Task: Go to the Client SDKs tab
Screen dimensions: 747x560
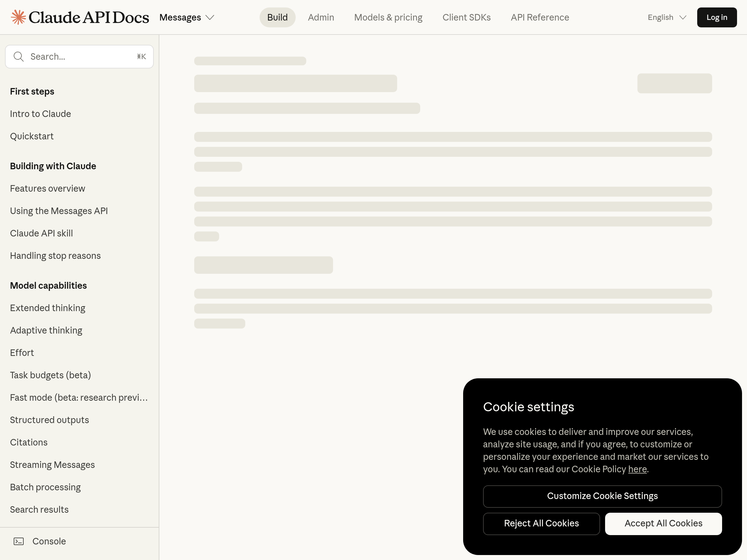Action: click(x=466, y=17)
